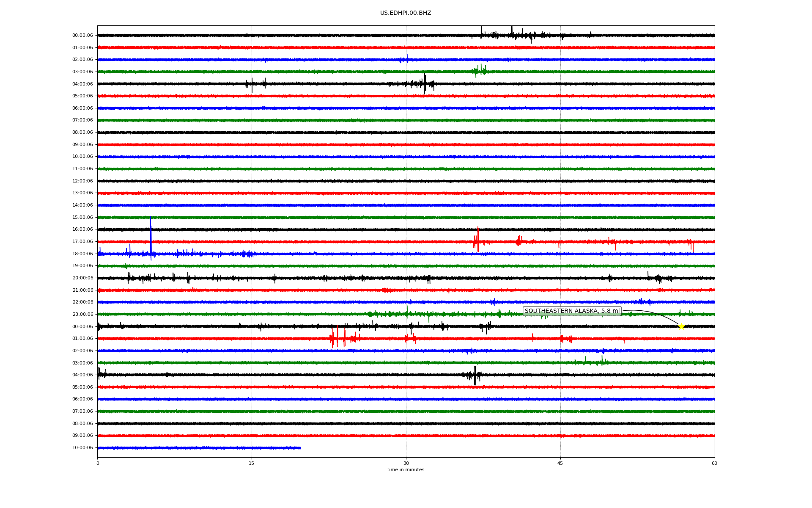
Task: Click the 17:00:06 red trace label
Action: click(82, 242)
